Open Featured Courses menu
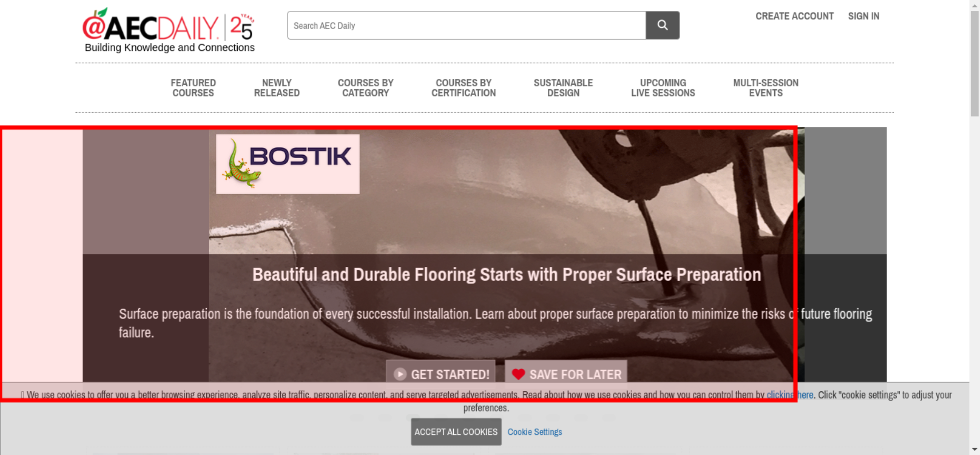 [x=193, y=88]
